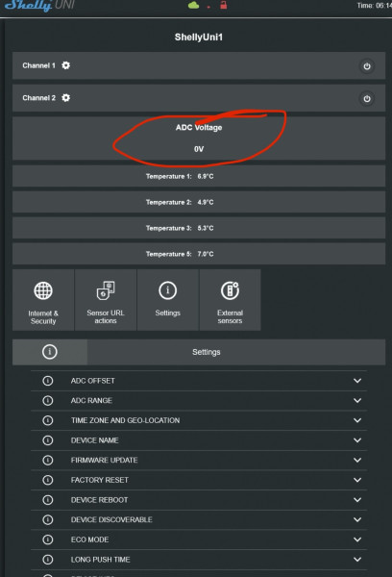Image resolution: width=392 pixels, height=577 pixels.
Task: Expand ADC RANGE section chevron
Action: pyautogui.click(x=357, y=400)
